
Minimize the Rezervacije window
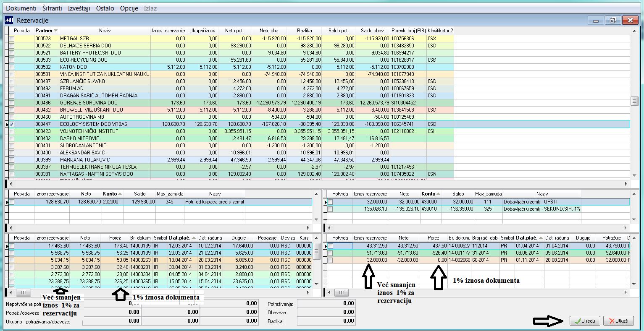click(x=596, y=20)
